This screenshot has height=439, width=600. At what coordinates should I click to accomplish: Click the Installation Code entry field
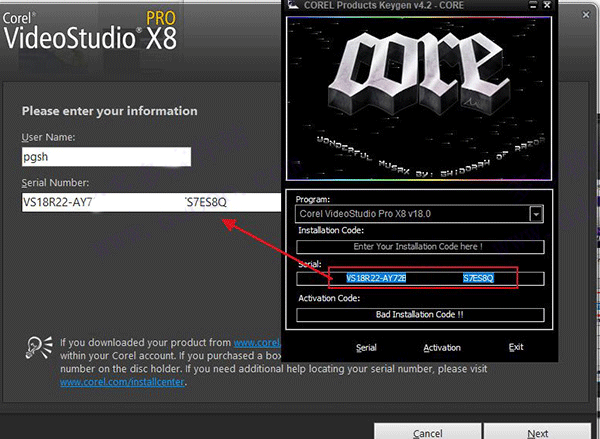pyautogui.click(x=420, y=247)
